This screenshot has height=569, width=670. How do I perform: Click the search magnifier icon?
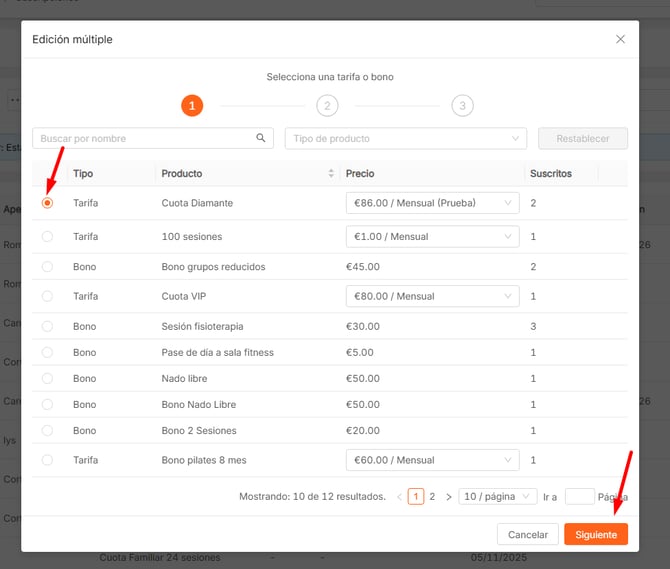coord(261,138)
